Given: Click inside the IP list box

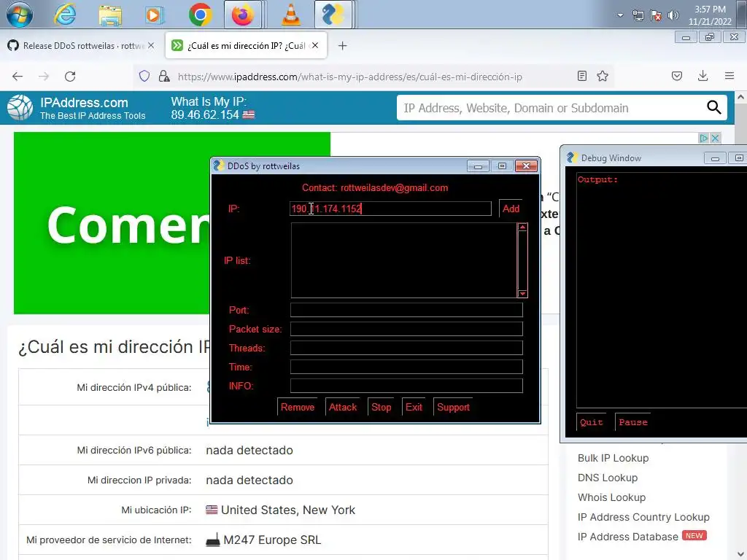Looking at the screenshot, I should click(404, 260).
